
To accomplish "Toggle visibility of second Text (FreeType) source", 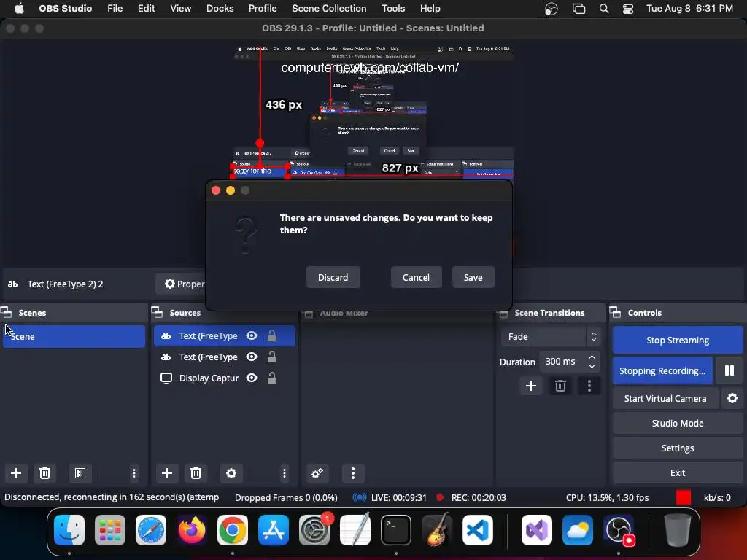I will 252,357.
